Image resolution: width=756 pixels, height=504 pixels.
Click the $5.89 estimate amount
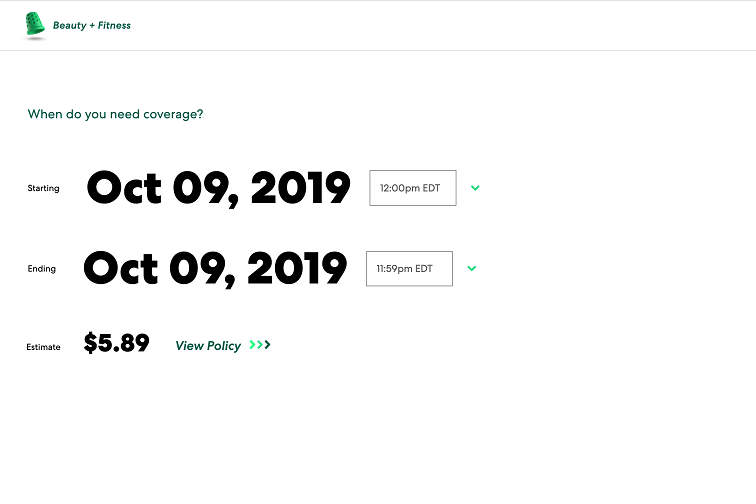[x=116, y=343]
